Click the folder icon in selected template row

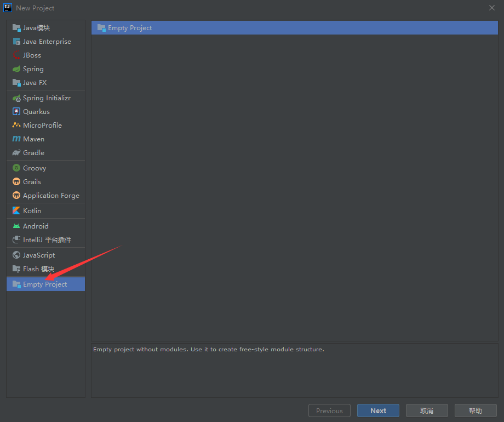point(101,27)
